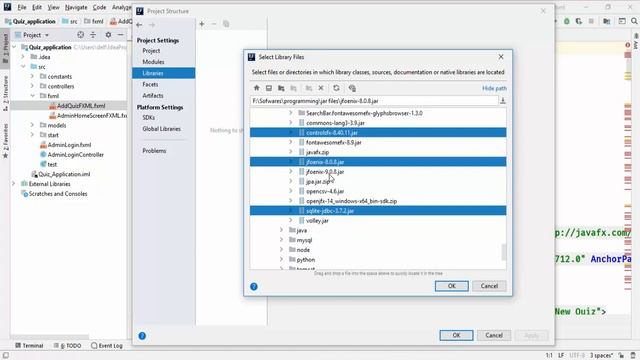The image size is (640, 360).
Task: Click the Desktop directory icon in file chooser
Action: pyautogui.click(x=269, y=88)
